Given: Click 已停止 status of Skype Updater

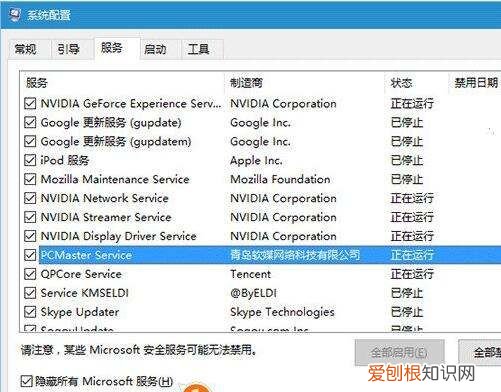Looking at the screenshot, I should 407,312.
